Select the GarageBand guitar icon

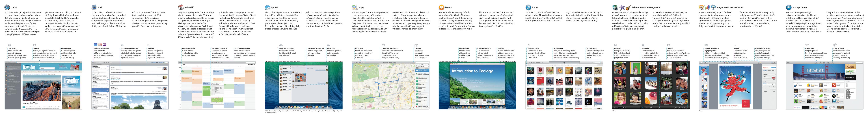click(x=628, y=7)
